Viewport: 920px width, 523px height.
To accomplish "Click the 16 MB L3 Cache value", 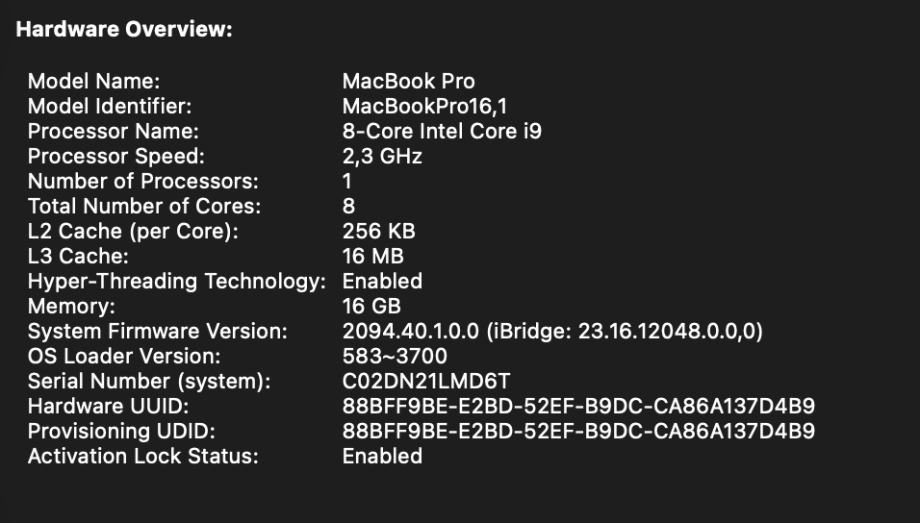I will tap(372, 256).
